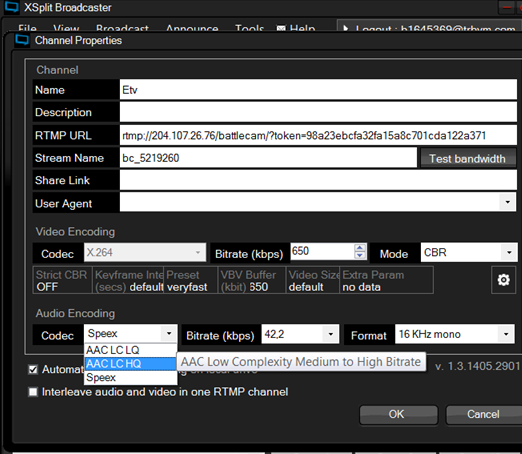Open the Announce menu

tap(192, 28)
